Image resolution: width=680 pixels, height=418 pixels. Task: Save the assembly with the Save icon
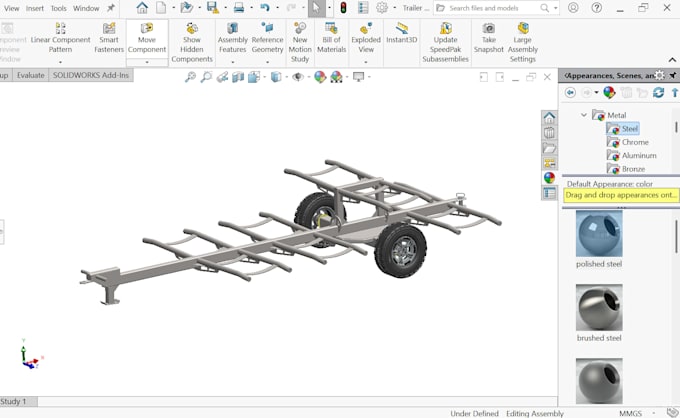(212, 7)
